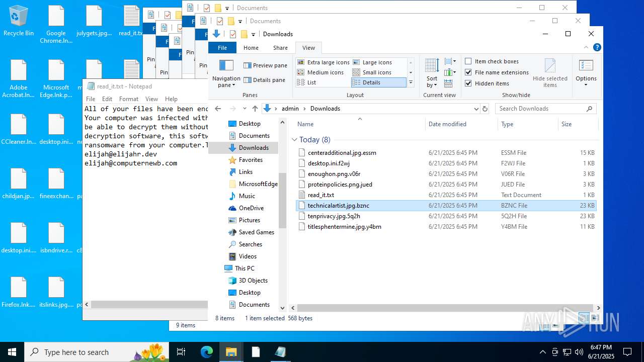The width and height of the screenshot is (644, 362).
Task: Open the Windows Start menu
Action: (x=12, y=352)
